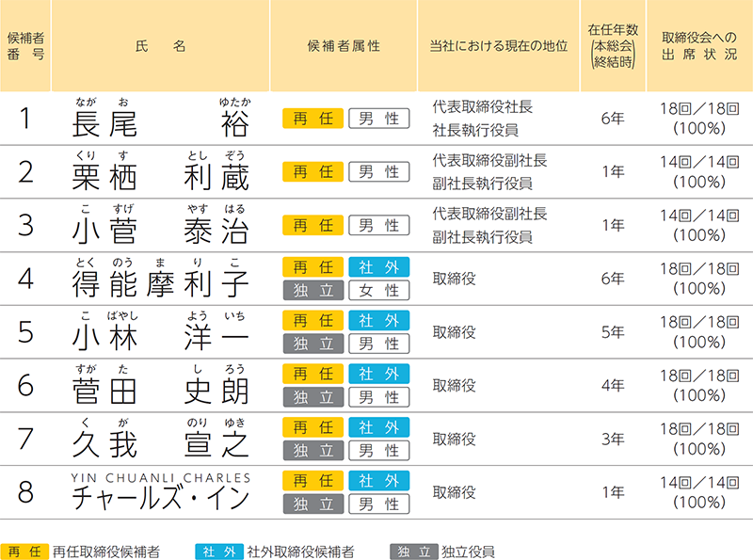Click the blue 社外 badge in candidate 5's row
The image size is (753, 560).
pyautogui.click(x=379, y=321)
